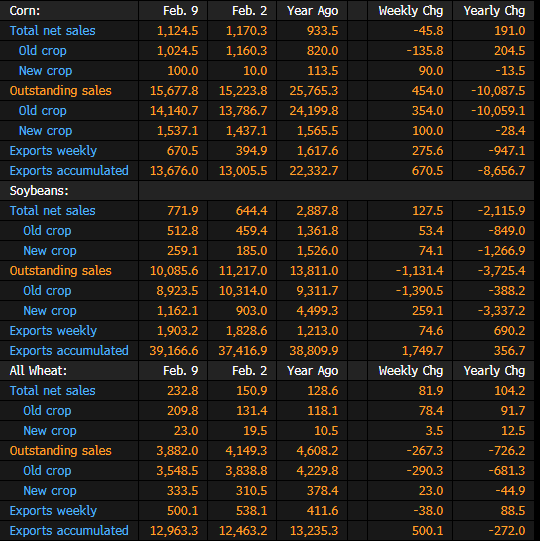The height and width of the screenshot is (542, 541).
Task: Click All Wheat Outstanding sales label
Action: click(60, 451)
